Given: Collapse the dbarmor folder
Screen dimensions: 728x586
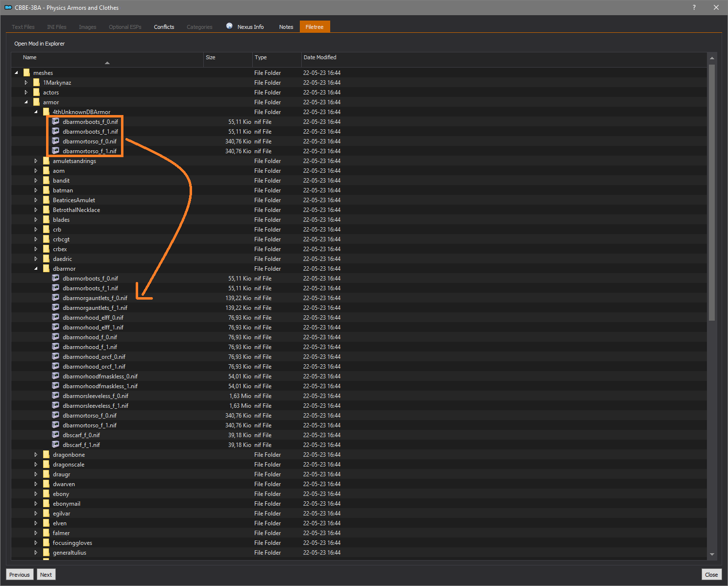Looking at the screenshot, I should click(x=36, y=268).
